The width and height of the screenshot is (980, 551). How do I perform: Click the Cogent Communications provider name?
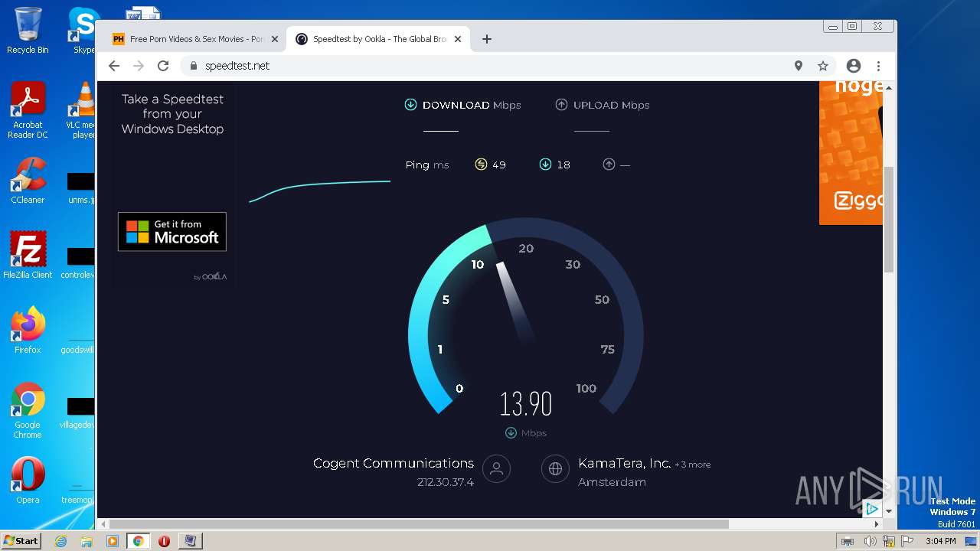click(x=394, y=463)
